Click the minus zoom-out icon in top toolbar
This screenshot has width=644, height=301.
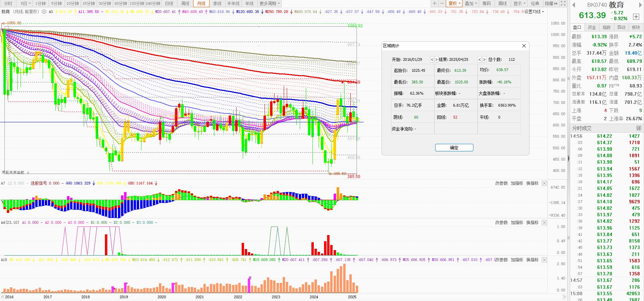442,3
